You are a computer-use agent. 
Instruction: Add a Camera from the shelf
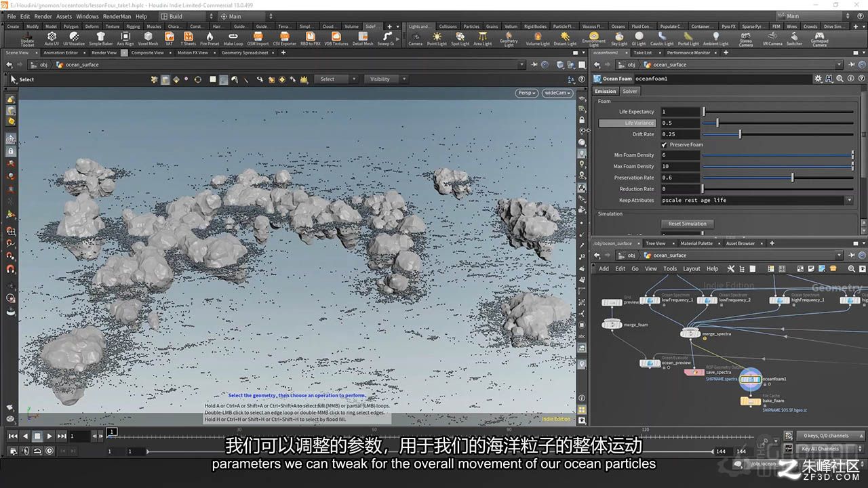tap(415, 39)
